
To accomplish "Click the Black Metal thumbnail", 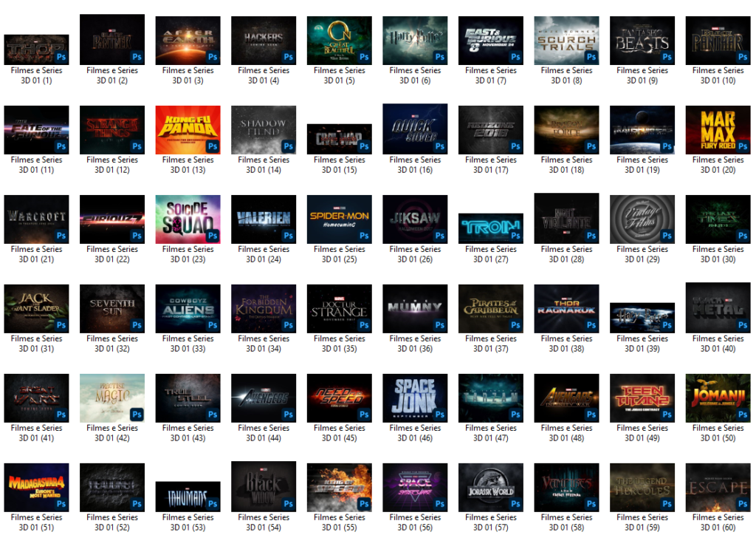I will [x=718, y=308].
